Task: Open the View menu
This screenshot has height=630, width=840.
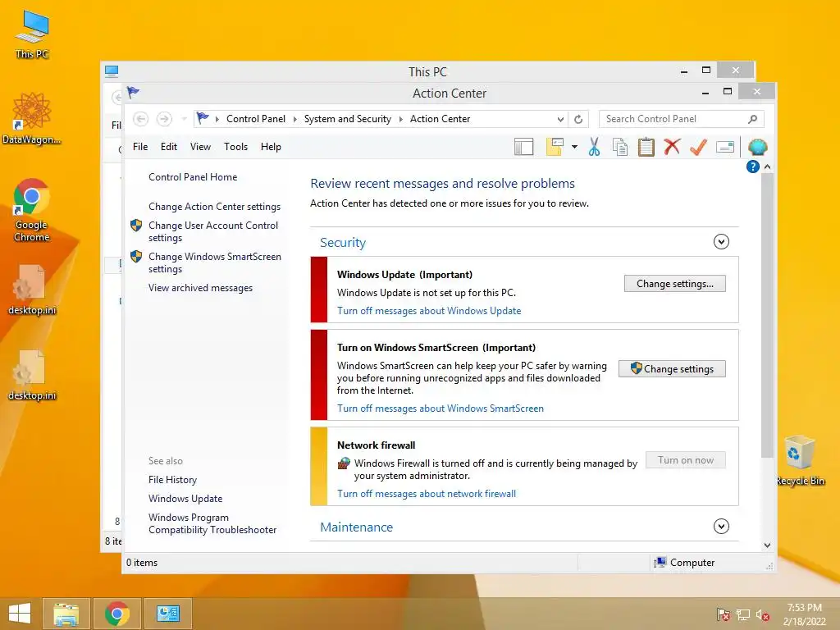Action: [x=200, y=147]
